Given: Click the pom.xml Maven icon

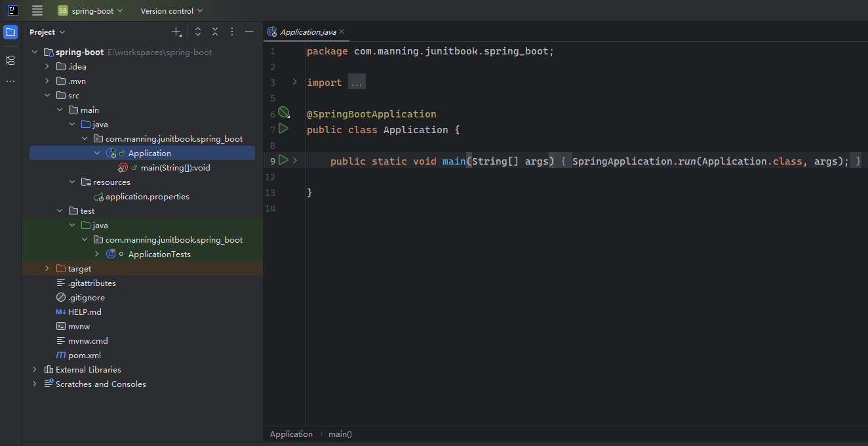Looking at the screenshot, I should coord(61,355).
